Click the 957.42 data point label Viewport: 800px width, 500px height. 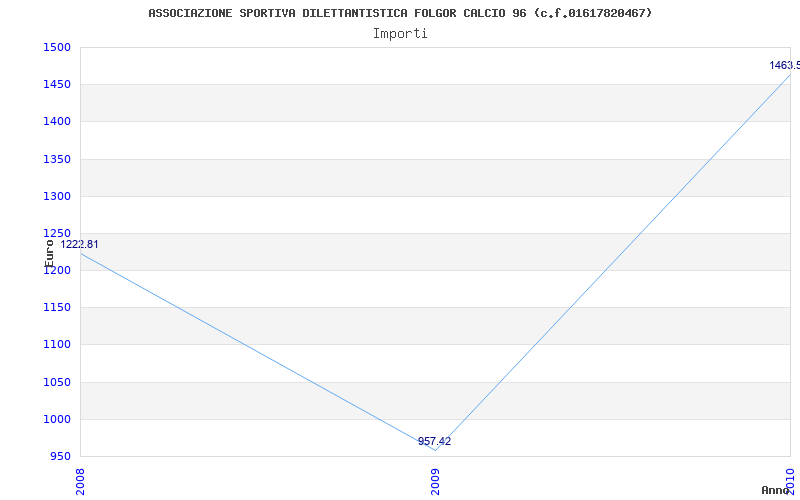(x=434, y=441)
